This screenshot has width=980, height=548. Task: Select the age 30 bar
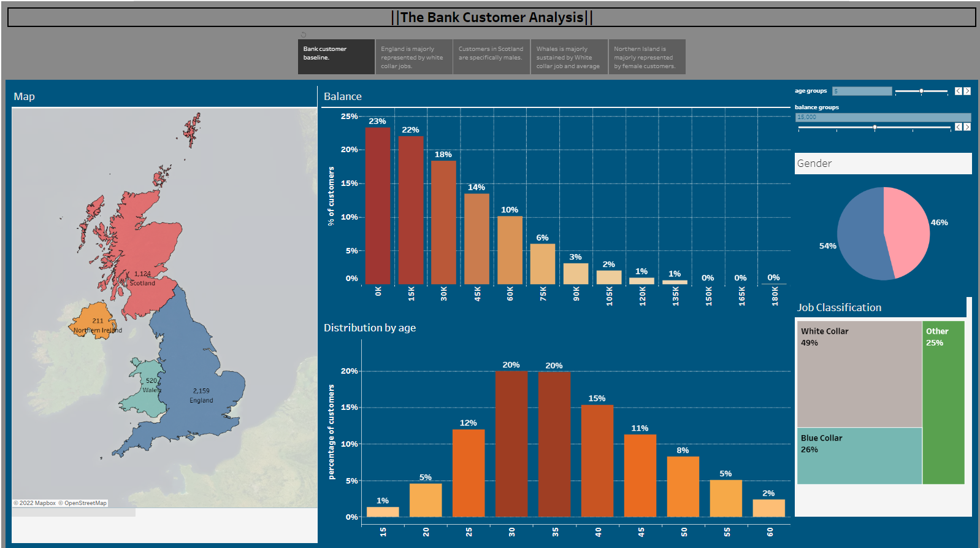[x=511, y=444]
